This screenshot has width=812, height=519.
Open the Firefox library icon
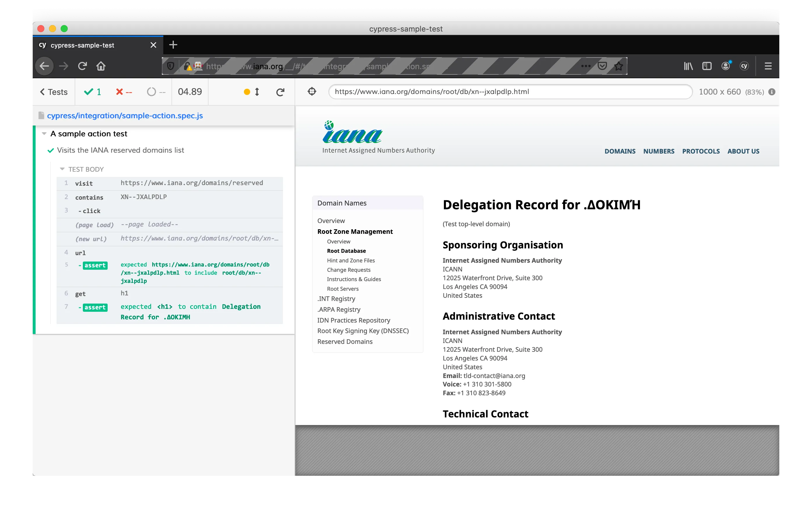click(688, 66)
